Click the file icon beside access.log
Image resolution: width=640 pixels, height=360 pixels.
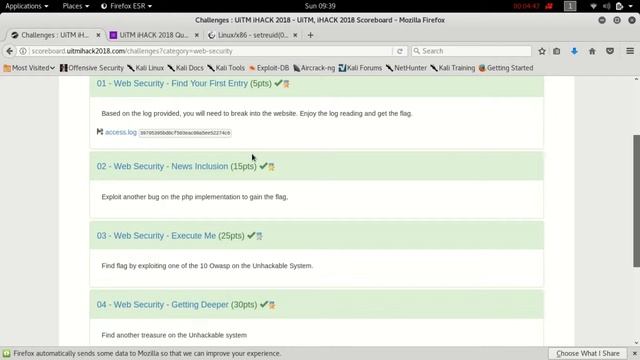point(100,131)
